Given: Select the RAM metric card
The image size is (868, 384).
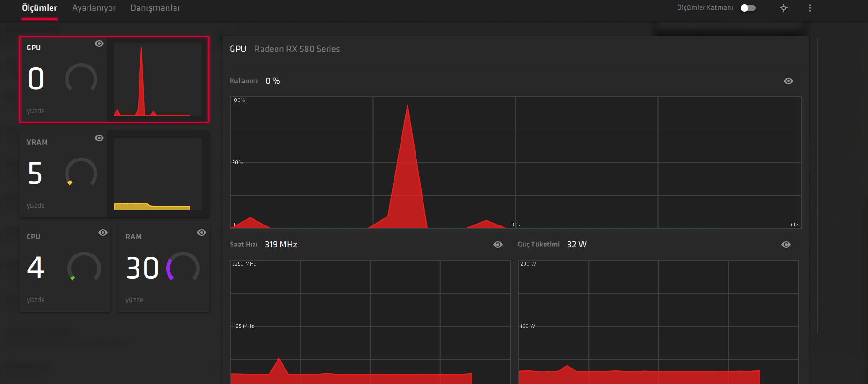Looking at the screenshot, I should (163, 268).
